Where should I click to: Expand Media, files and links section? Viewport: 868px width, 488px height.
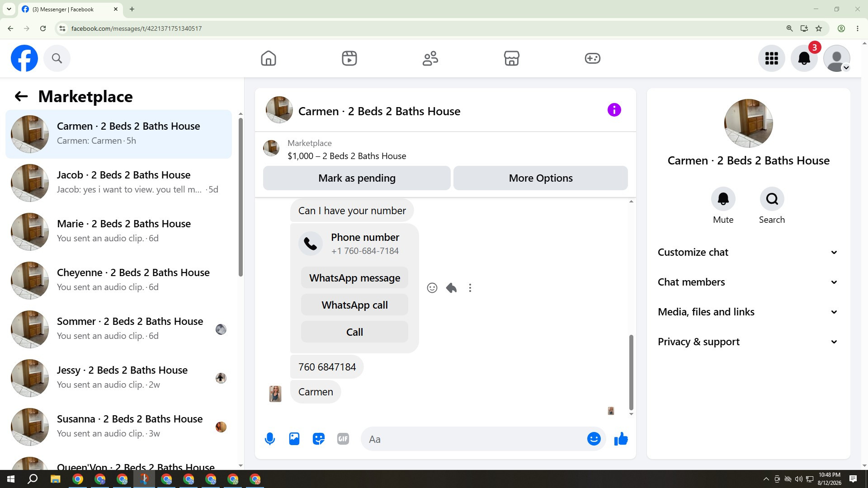[x=748, y=312]
